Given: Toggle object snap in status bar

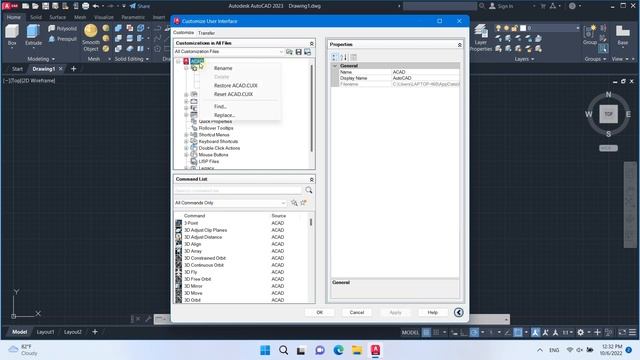Looking at the screenshot, I should click(518, 333).
